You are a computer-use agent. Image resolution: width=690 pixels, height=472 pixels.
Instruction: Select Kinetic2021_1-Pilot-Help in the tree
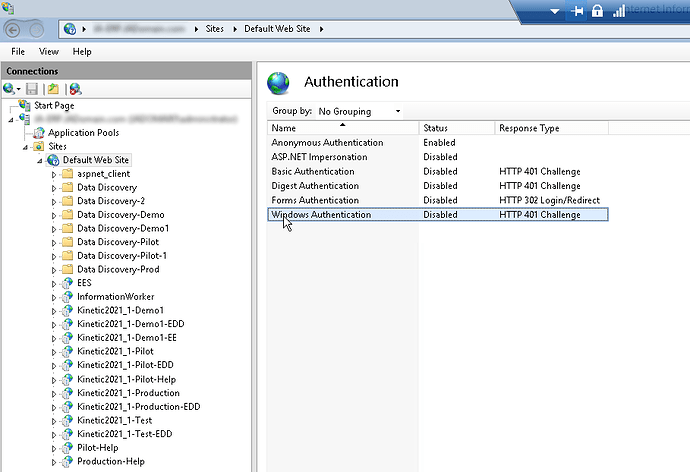click(126, 379)
